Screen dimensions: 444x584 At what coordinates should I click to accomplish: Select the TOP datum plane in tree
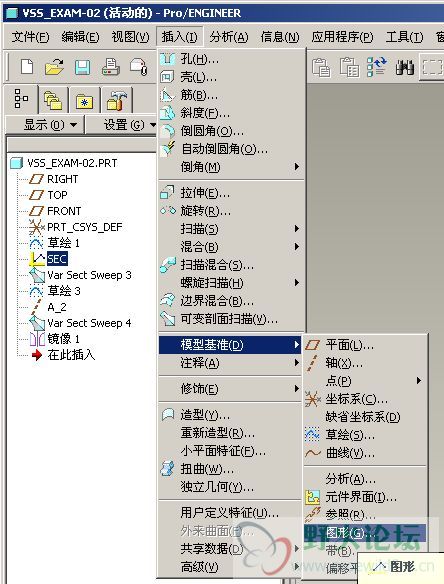point(48,195)
